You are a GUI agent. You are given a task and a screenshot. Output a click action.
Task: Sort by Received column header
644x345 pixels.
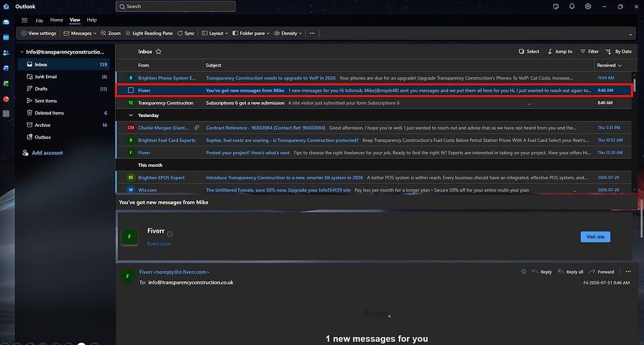point(609,65)
